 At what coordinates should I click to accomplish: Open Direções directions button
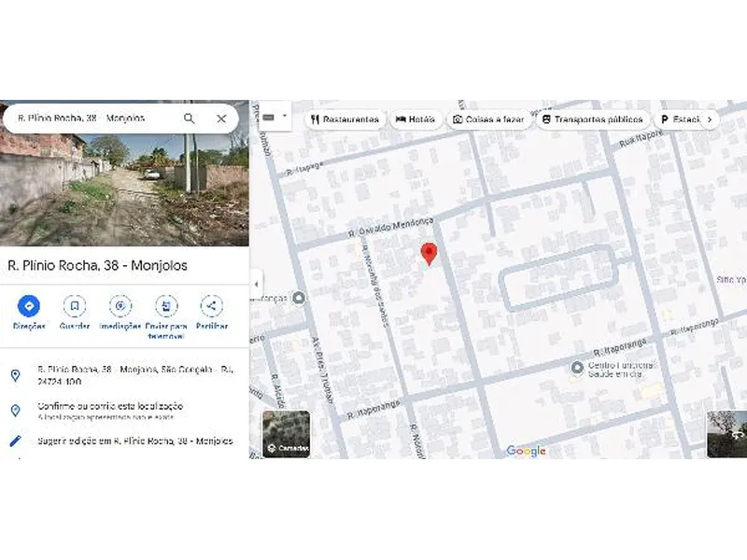click(x=29, y=306)
